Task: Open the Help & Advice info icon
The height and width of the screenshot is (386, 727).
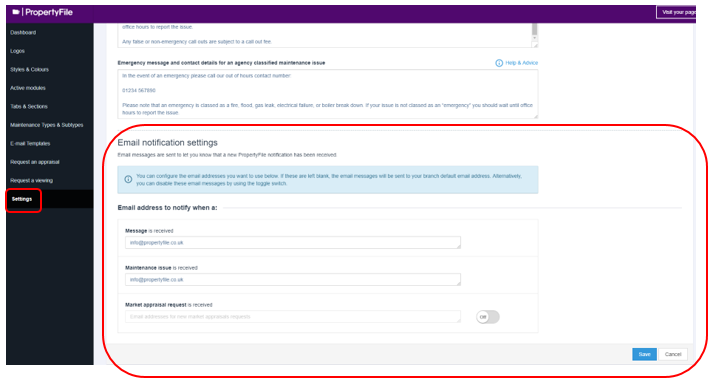Action: [499, 63]
